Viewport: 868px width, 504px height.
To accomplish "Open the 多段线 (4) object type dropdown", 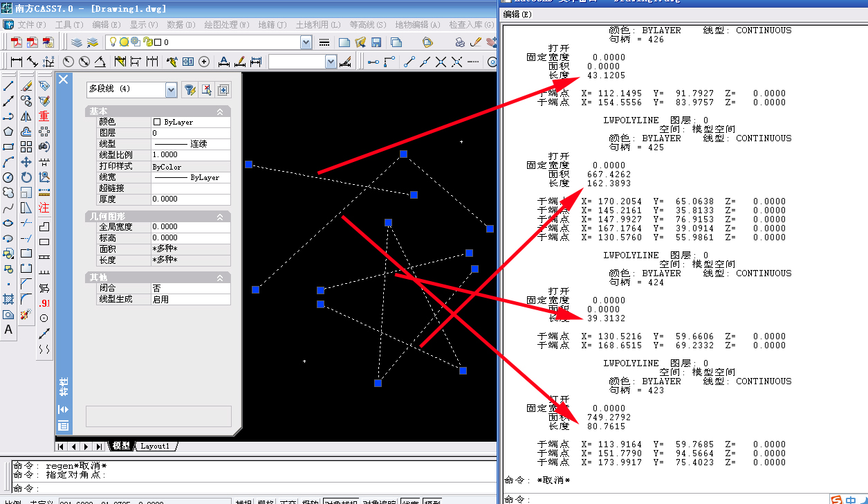I will point(171,89).
